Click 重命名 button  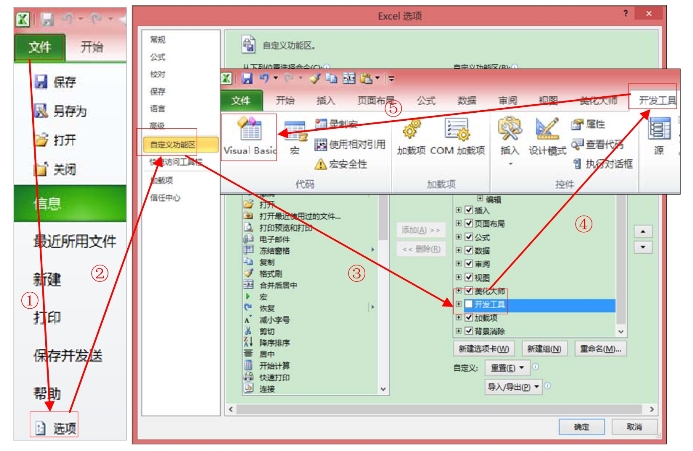pos(600,349)
